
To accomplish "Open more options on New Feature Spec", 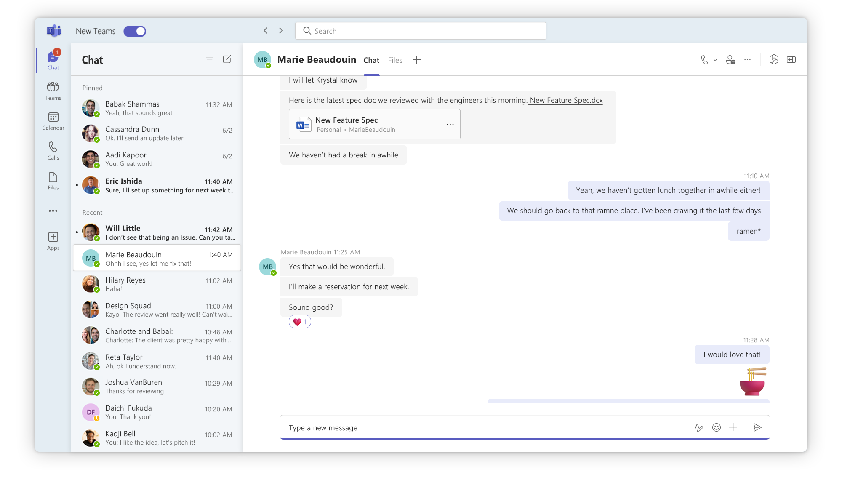I will coord(450,125).
